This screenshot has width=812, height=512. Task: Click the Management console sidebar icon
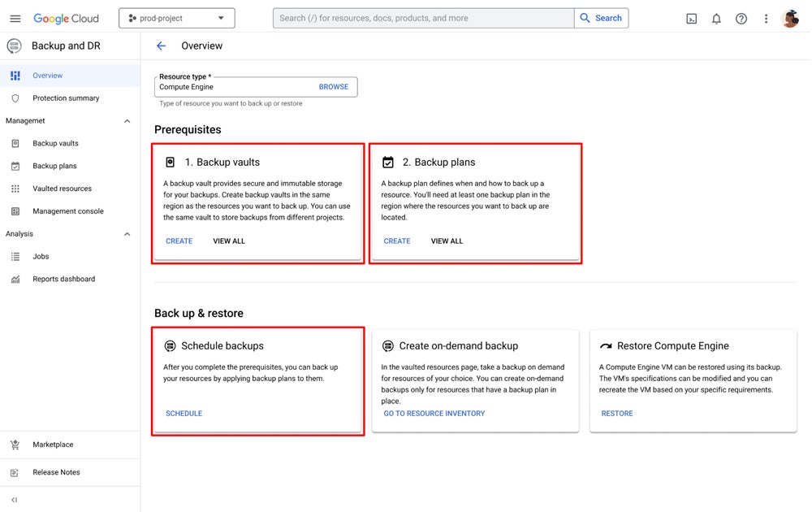(x=15, y=211)
